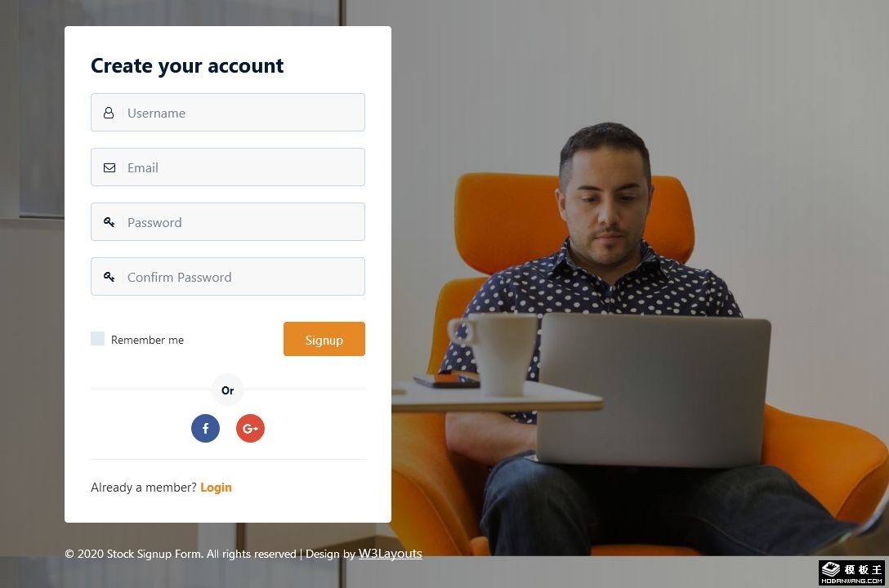Sign up with the Google Plus icon
This screenshot has height=588, width=889.
point(250,428)
